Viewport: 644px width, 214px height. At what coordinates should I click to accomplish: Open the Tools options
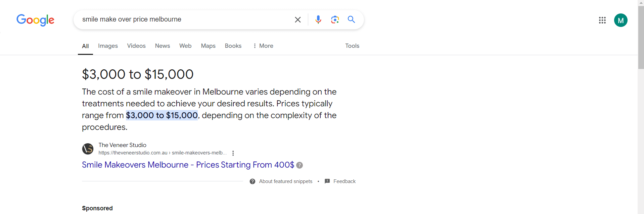pyautogui.click(x=352, y=46)
